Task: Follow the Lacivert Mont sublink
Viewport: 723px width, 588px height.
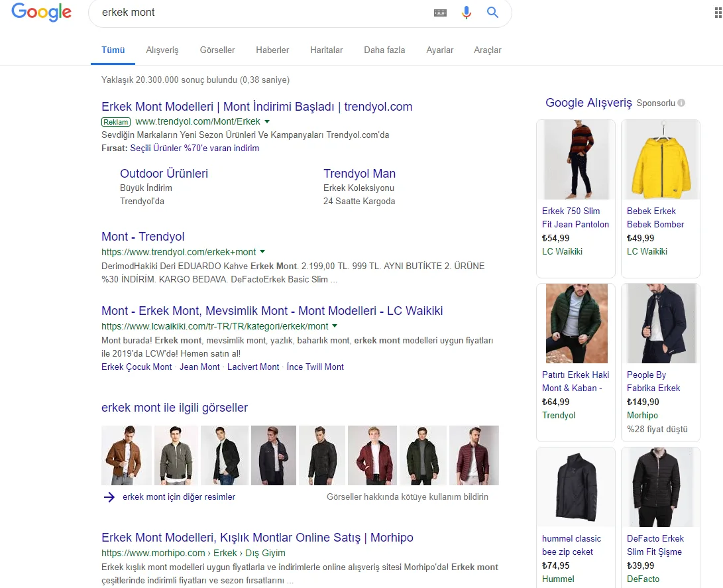Action: point(253,367)
